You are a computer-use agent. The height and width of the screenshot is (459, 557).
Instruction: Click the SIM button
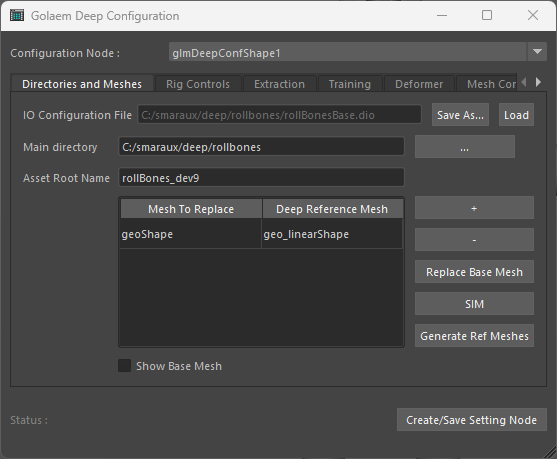[474, 304]
